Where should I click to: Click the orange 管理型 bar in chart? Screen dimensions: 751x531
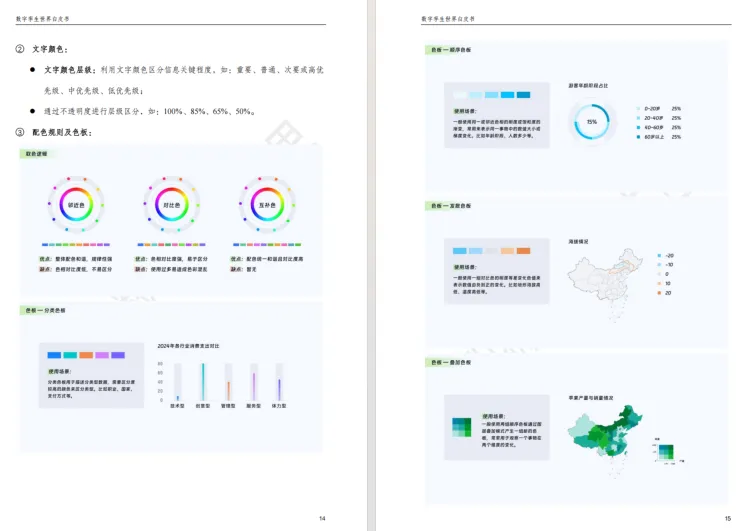tap(228, 391)
